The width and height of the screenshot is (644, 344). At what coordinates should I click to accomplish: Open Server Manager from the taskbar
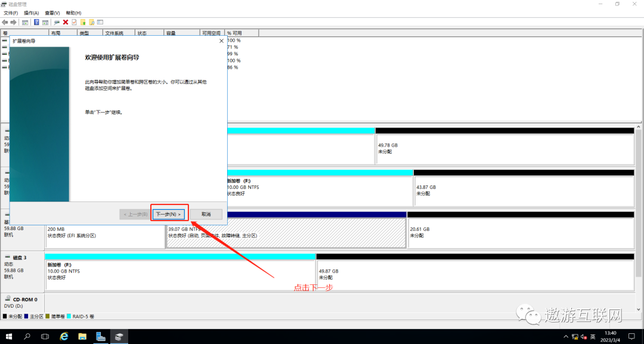(101, 337)
